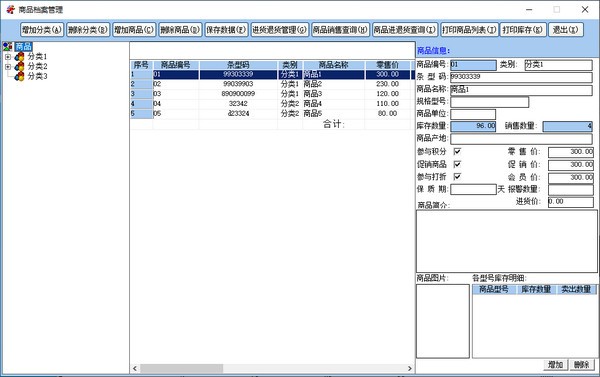Select row for 商品3 in table
Screen dimensions: 600x377
(272, 94)
